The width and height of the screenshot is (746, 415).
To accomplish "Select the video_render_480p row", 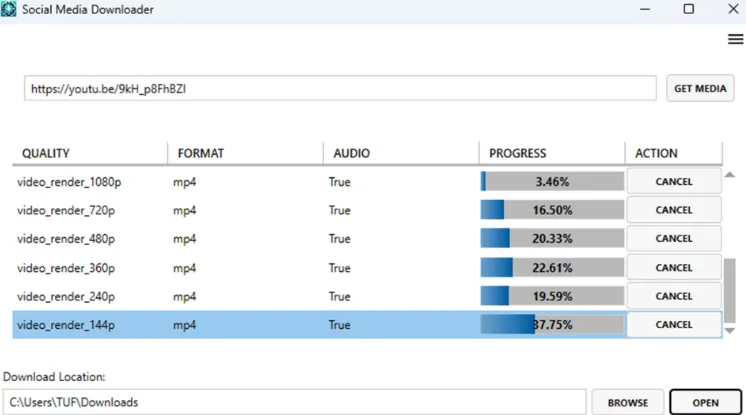I will click(367, 238).
